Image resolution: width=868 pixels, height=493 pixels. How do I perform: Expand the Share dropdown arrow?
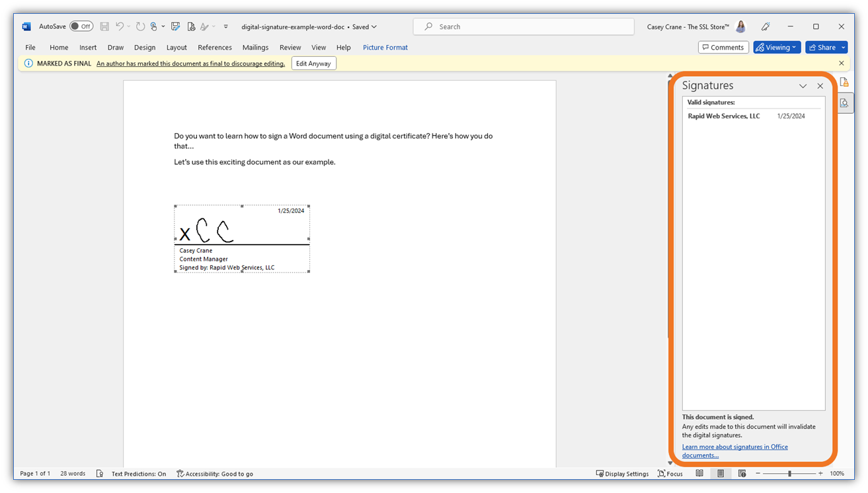[x=843, y=47]
